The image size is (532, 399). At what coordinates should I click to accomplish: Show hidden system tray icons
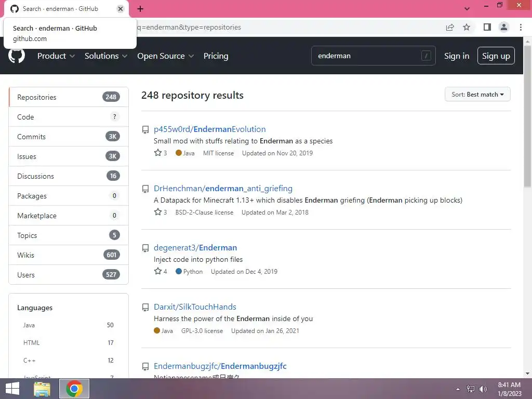click(x=458, y=389)
